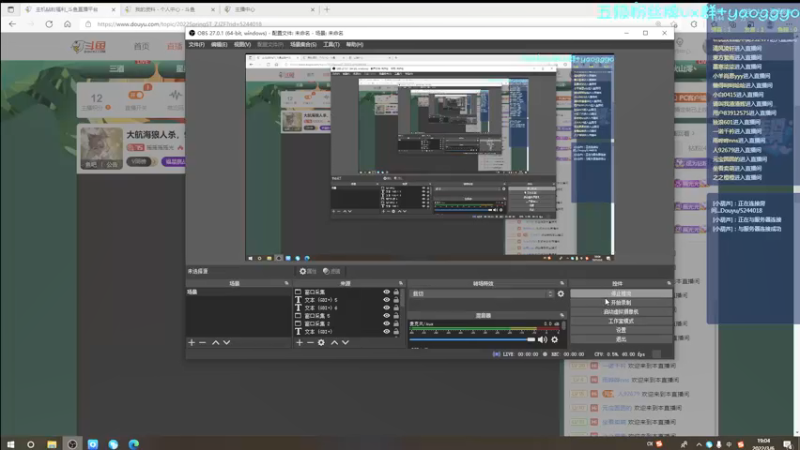Open the 工具(T) menu
The image size is (800, 450).
331,44
